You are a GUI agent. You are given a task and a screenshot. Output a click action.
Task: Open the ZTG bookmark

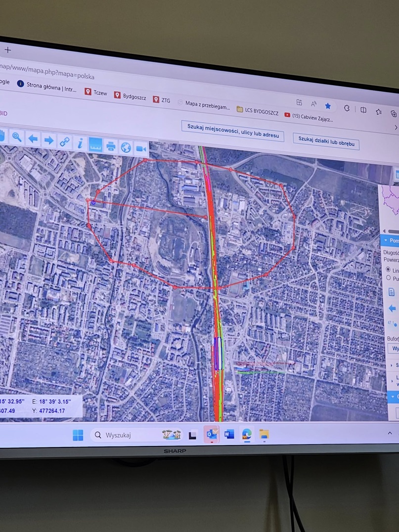tap(162, 100)
